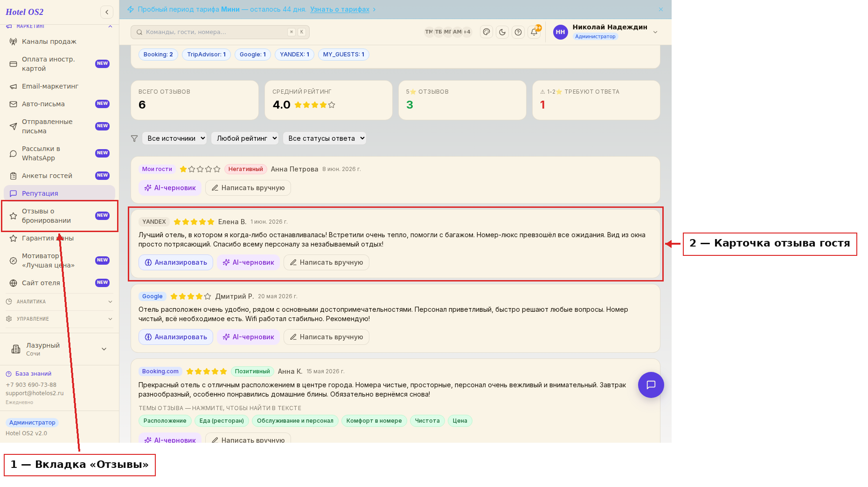Image resolution: width=868 pixels, height=487 pixels.
Task: Follow the Узнать о тарифах link
Action: pyautogui.click(x=340, y=9)
